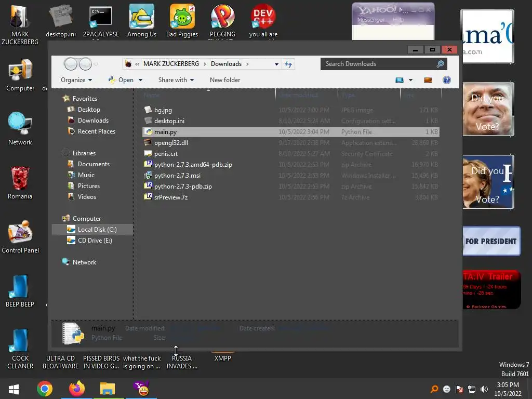Click the FOR PRESIDENT gadget banner
Screen dimensions: 532x399
[491, 241]
